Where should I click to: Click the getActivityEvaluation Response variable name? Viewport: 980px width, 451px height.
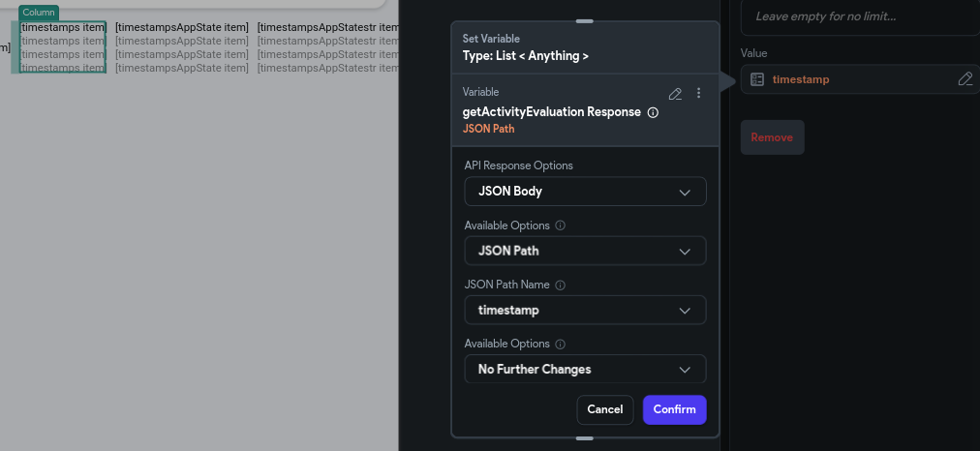coord(551,112)
